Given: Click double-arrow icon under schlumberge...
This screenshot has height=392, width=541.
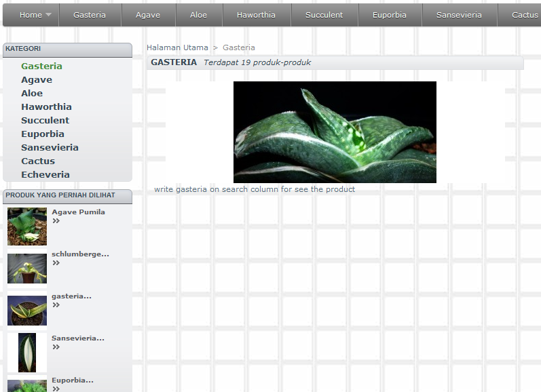Looking at the screenshot, I should 56,262.
